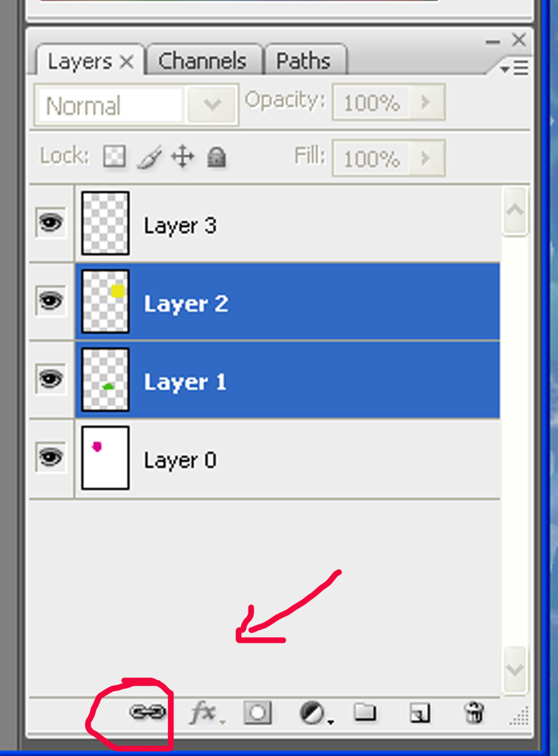Lock transparent pixels
Screen dimensions: 558x756
(114, 156)
